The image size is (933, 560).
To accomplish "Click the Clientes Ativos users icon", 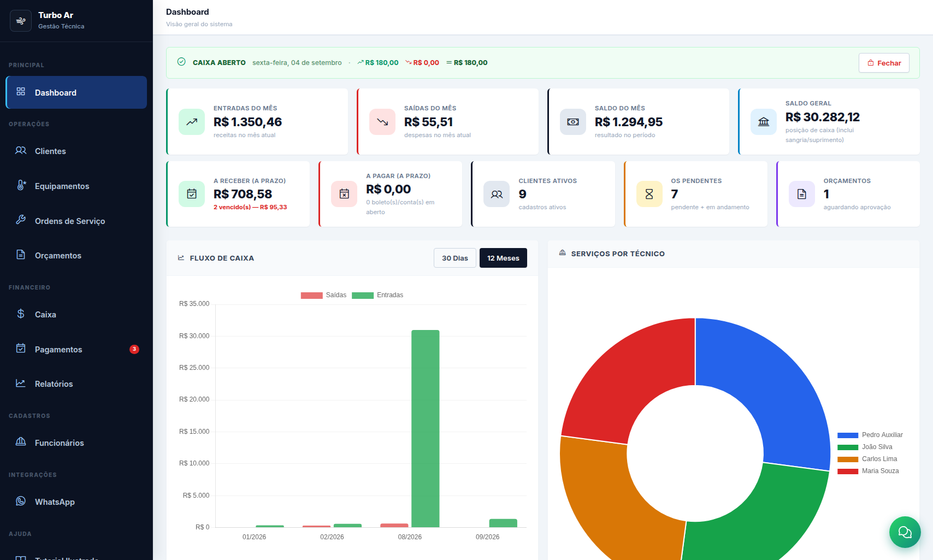I will pos(497,194).
